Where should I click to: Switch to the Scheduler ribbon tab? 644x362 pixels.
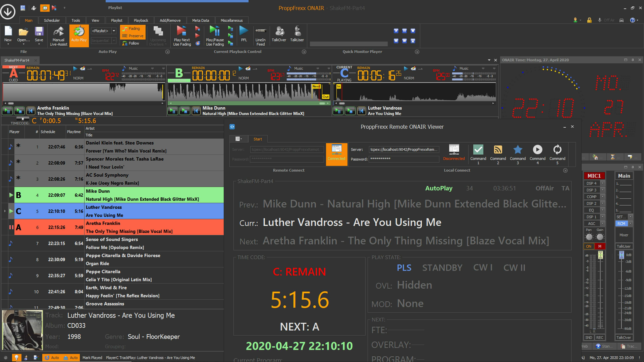point(52,20)
